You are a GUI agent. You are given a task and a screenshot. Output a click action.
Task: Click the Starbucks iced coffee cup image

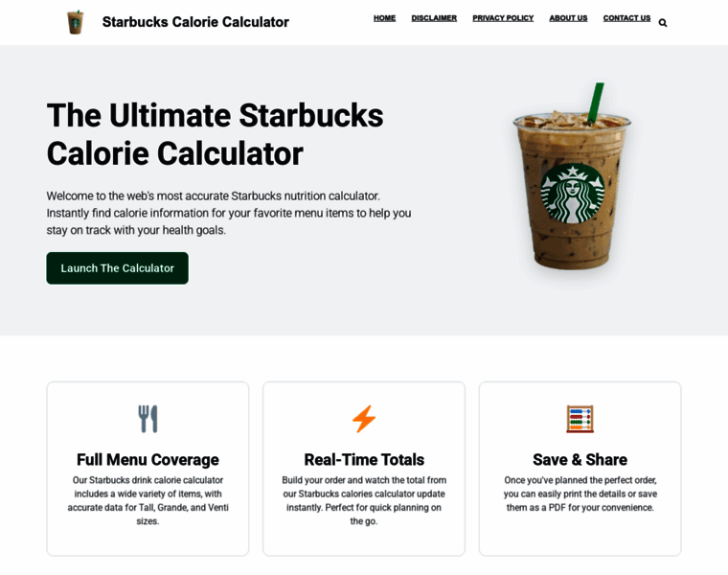pyautogui.click(x=572, y=176)
